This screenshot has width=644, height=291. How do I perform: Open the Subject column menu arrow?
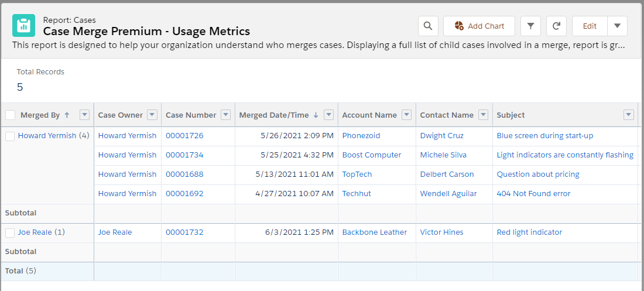click(x=628, y=115)
